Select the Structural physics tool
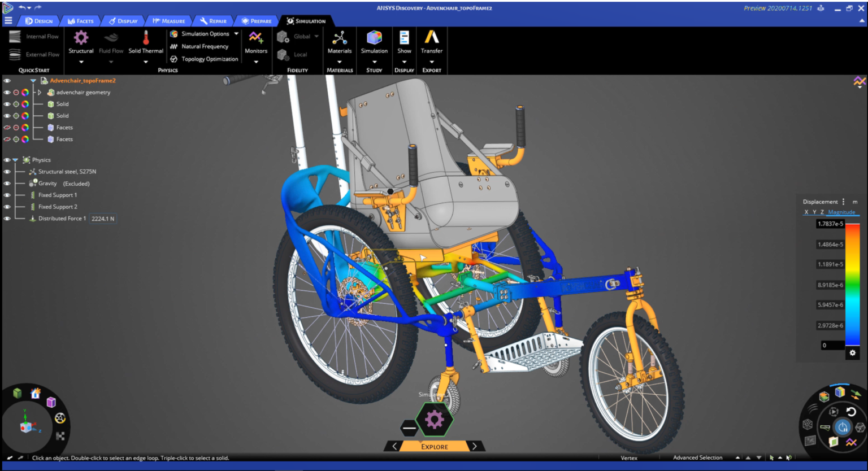868x471 pixels. click(81, 38)
